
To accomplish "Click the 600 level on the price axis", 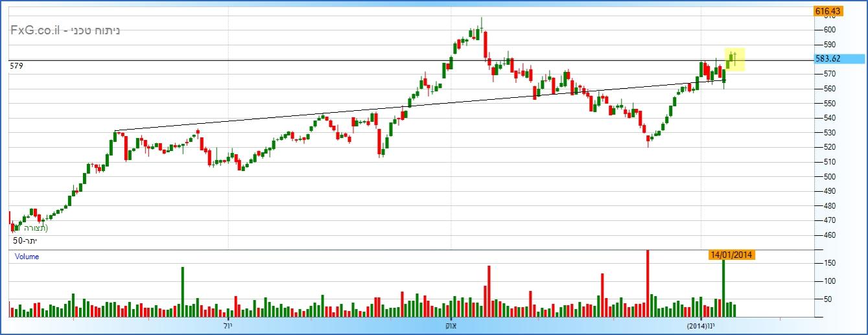I will [x=829, y=30].
